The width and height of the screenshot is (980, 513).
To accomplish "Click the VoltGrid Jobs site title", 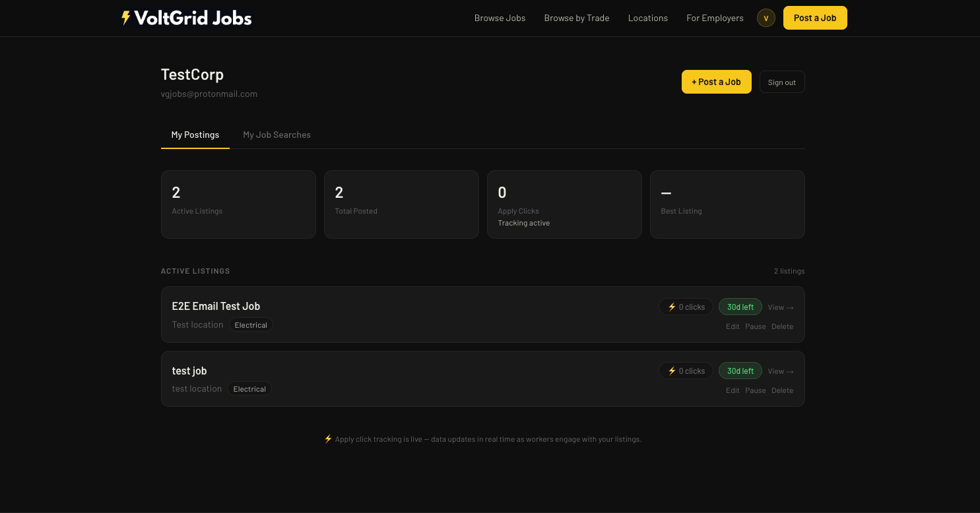I will click(193, 18).
